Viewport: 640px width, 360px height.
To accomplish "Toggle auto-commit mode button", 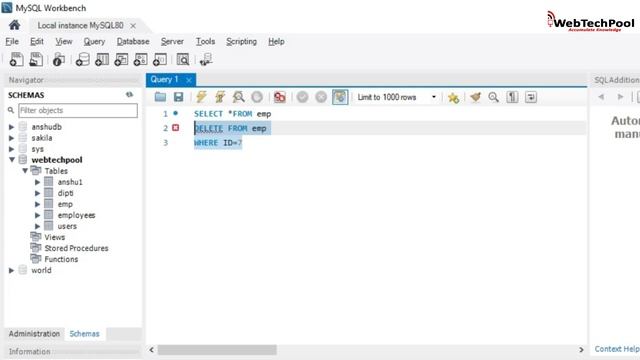I will coord(340,97).
